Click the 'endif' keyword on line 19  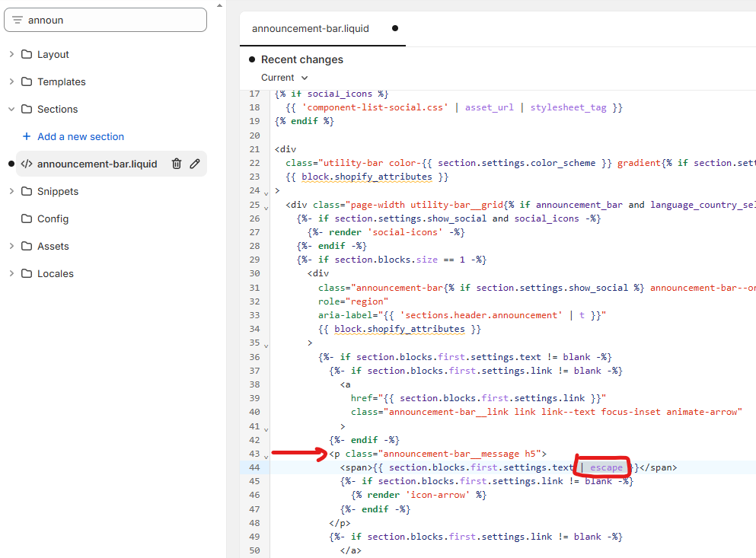click(305, 121)
